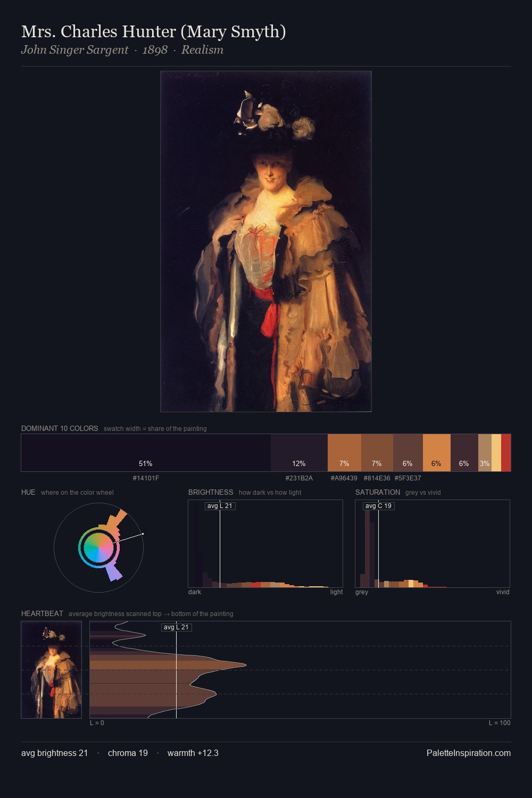Viewport: 532px width, 798px height.
Task: Click the DOMINANT 10 COLORS heading
Action: click(60, 428)
